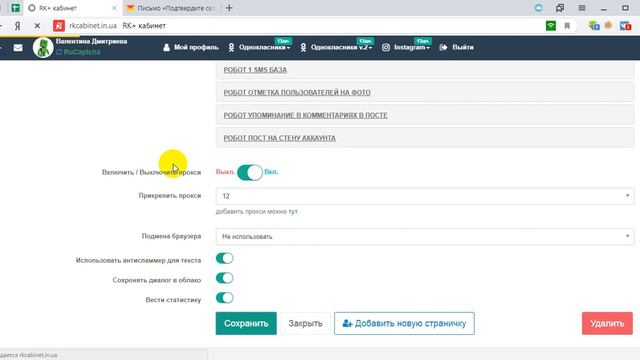Image resolution: width=640 pixels, height=360 pixels.
Task: Switch to the Письмо «Подтвердите» browser tab
Action: (x=171, y=8)
